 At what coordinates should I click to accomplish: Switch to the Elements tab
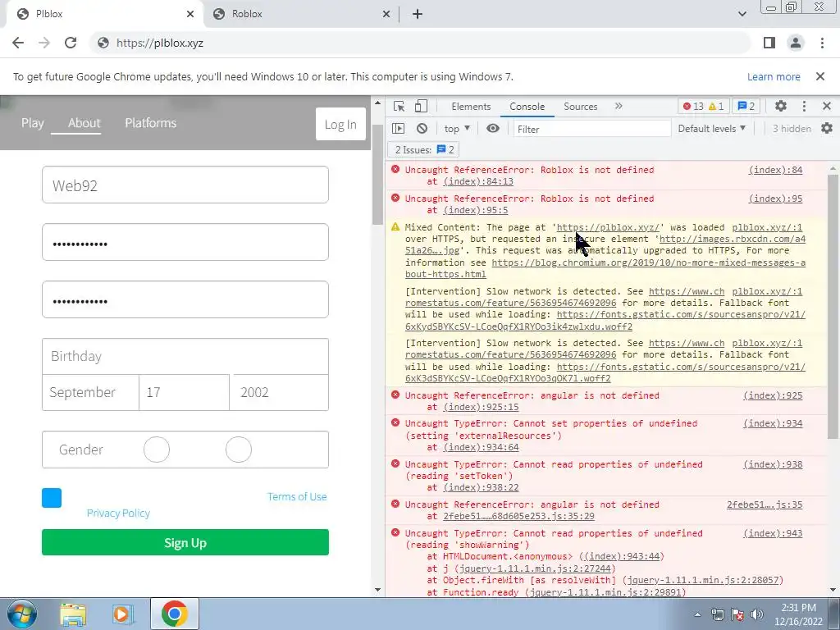(471, 106)
